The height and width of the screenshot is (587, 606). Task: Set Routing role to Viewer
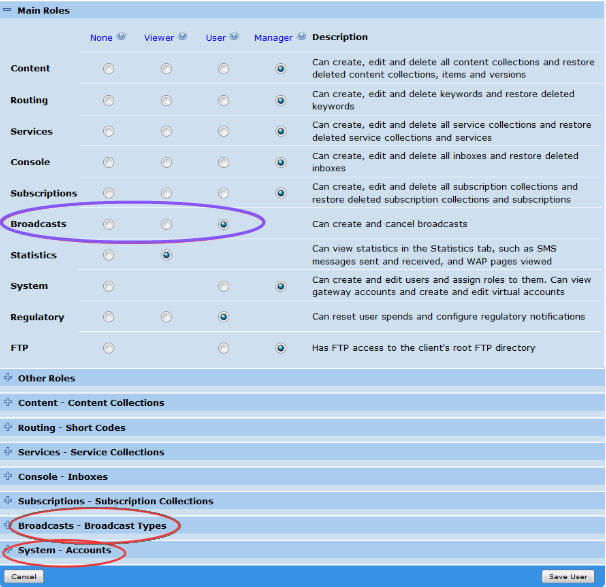coord(167,100)
